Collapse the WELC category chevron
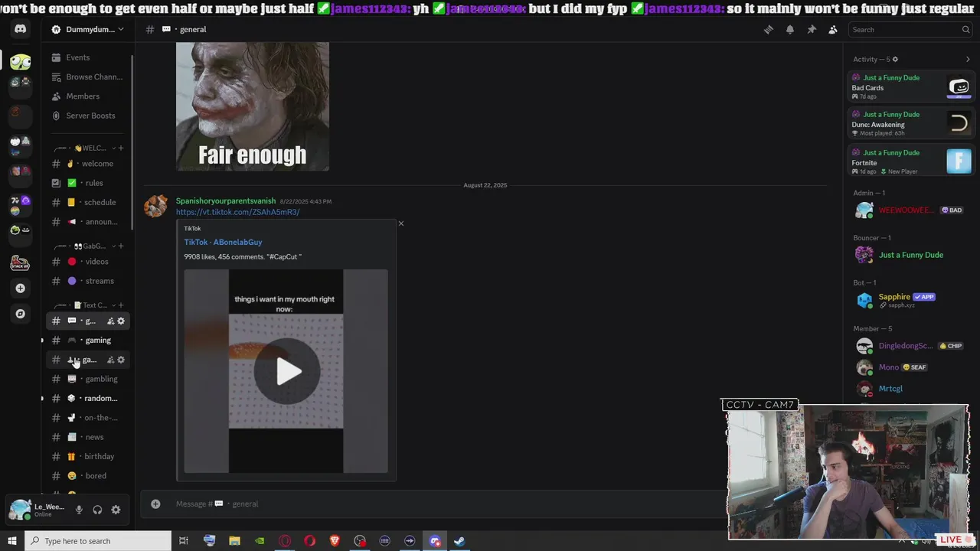 coord(113,148)
